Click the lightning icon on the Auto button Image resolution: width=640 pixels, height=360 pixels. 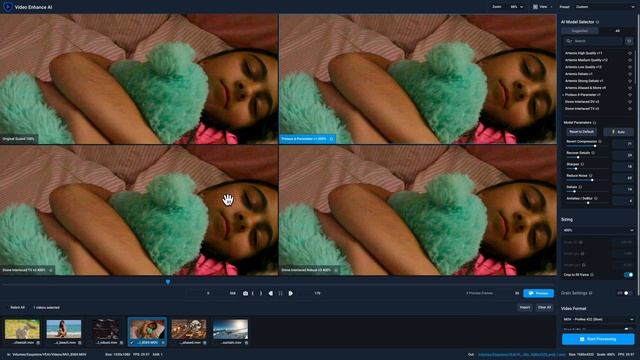coord(613,132)
